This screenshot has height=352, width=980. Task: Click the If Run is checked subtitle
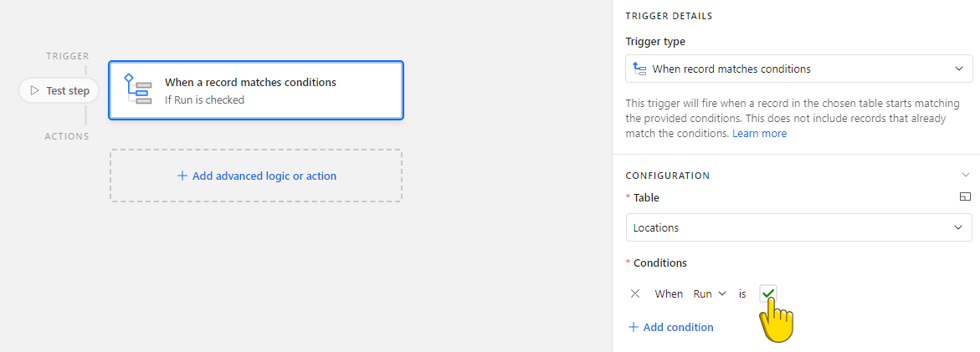click(x=204, y=99)
